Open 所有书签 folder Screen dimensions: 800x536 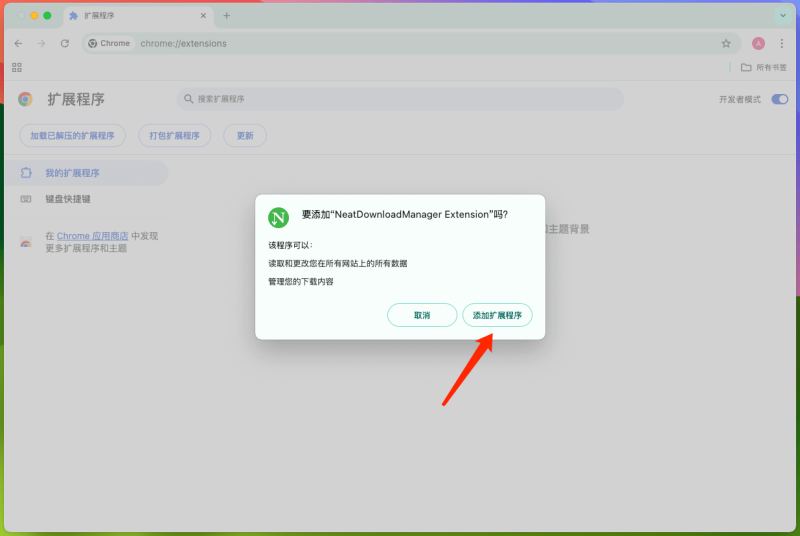coord(764,67)
